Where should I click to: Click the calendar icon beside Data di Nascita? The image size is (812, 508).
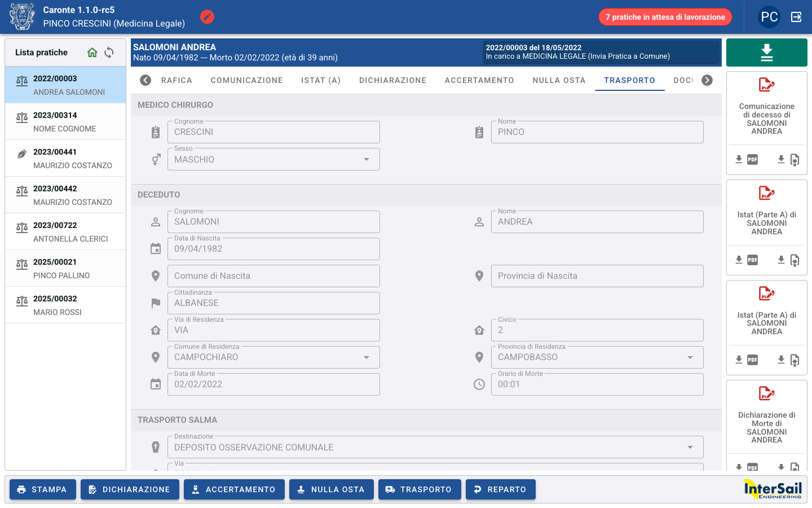tap(156, 249)
